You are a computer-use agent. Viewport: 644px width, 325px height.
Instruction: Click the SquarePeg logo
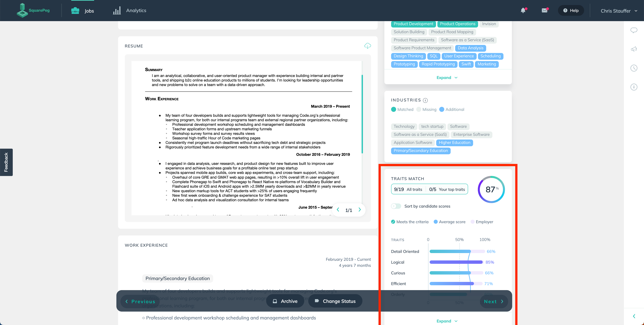tap(33, 10)
